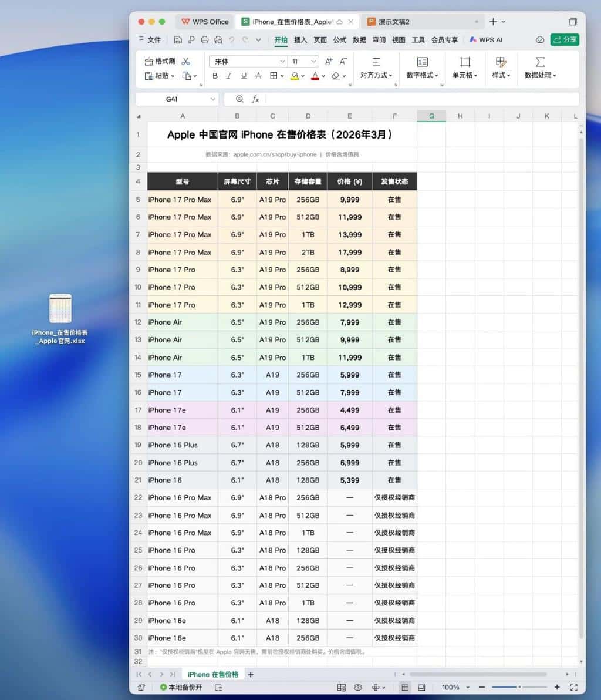Open the WPS AI panel
This screenshot has height=700, width=601.
click(x=485, y=40)
